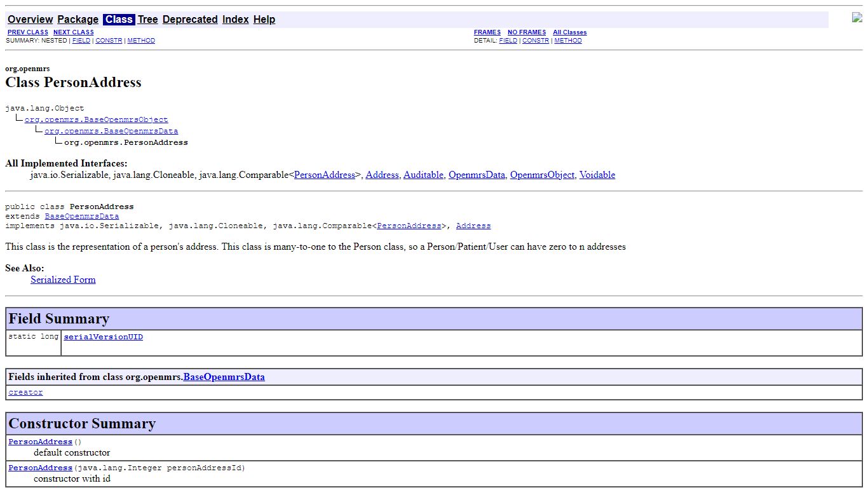Viewport: 868px width, 488px height.
Task: Click the 'constructor with id' description
Action: (x=72, y=478)
